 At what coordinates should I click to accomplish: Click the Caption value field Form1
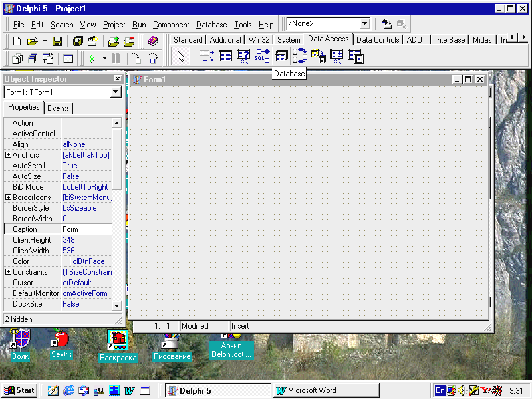[86, 229]
